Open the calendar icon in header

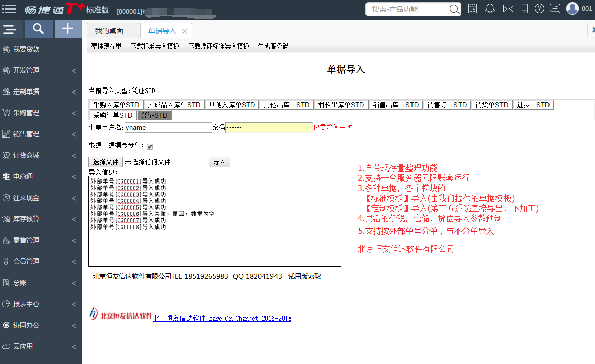point(473,9)
